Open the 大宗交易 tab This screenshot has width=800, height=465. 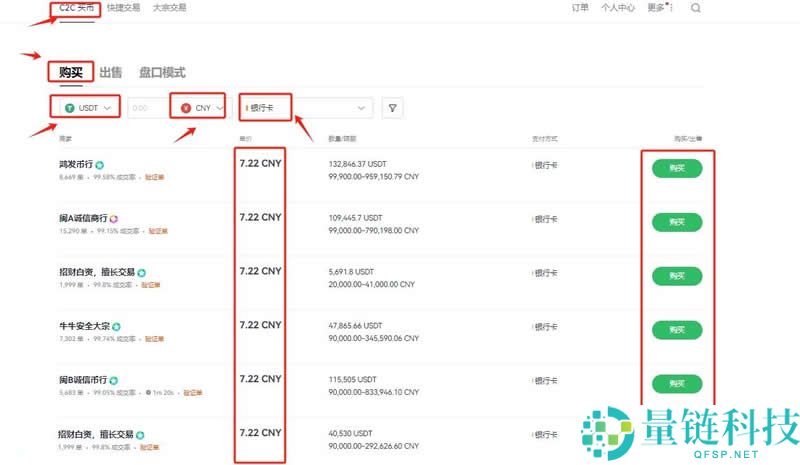[x=169, y=8]
